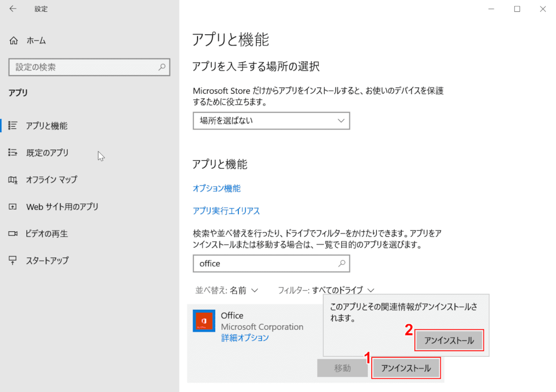Click the Microsoft Corporation publisher text
Image resolution: width=556 pixels, height=392 pixels.
[x=262, y=327]
